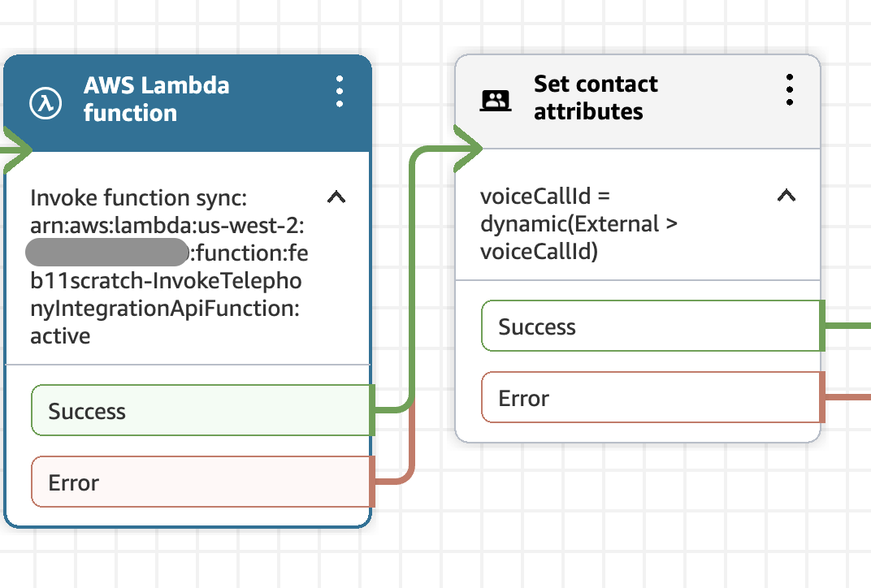871x588 pixels.
Task: Collapse the Set contact attributes block details
Action: (786, 195)
